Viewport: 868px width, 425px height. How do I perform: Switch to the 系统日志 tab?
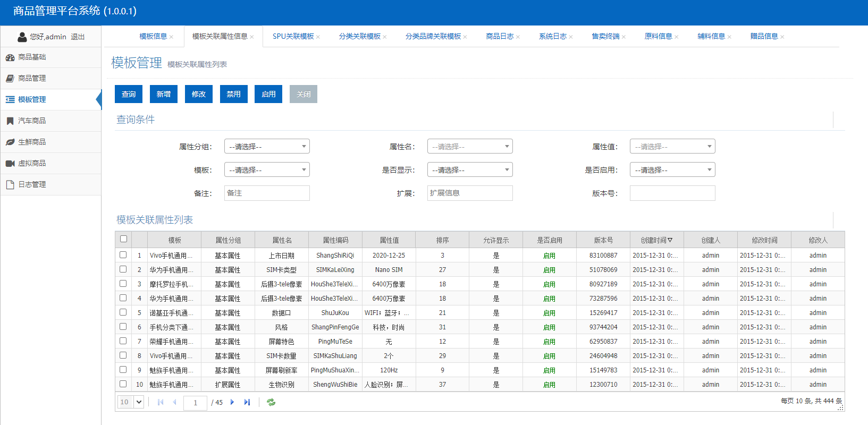point(552,37)
